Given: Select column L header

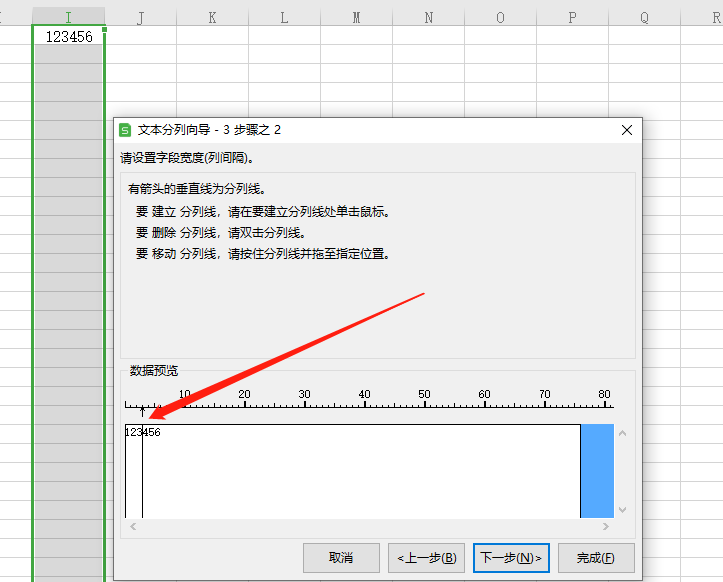Looking at the screenshot, I should (x=284, y=17).
